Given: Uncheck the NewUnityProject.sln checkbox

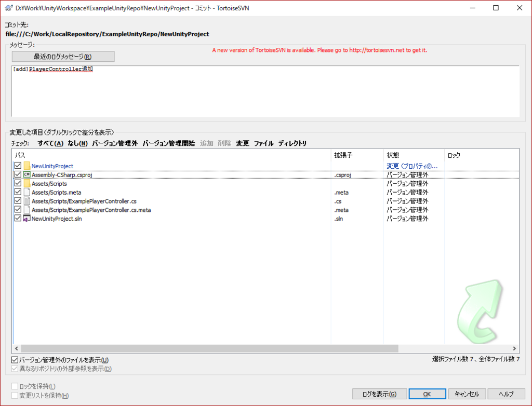Looking at the screenshot, I should click(18, 219).
